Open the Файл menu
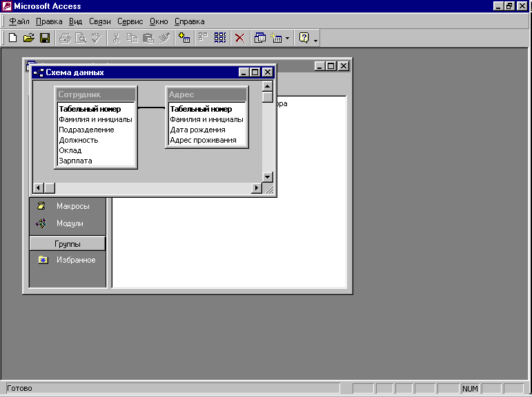532x397 pixels. coord(19,21)
